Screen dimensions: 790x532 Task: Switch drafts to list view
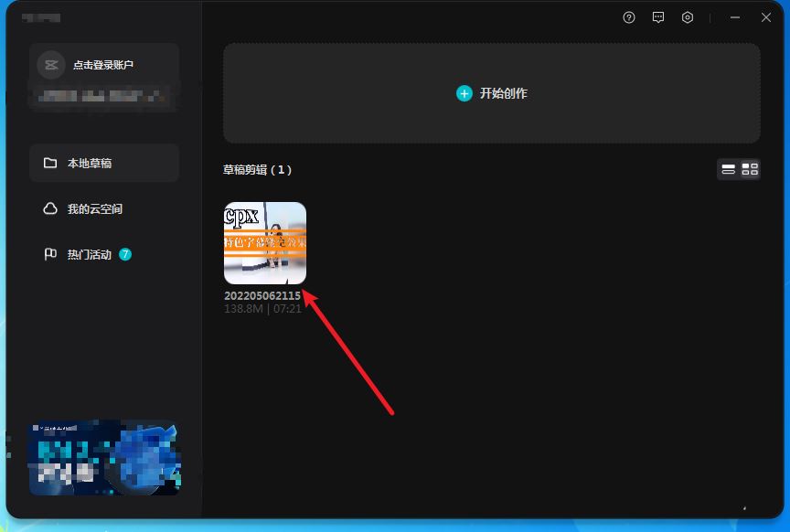pyautogui.click(x=729, y=169)
